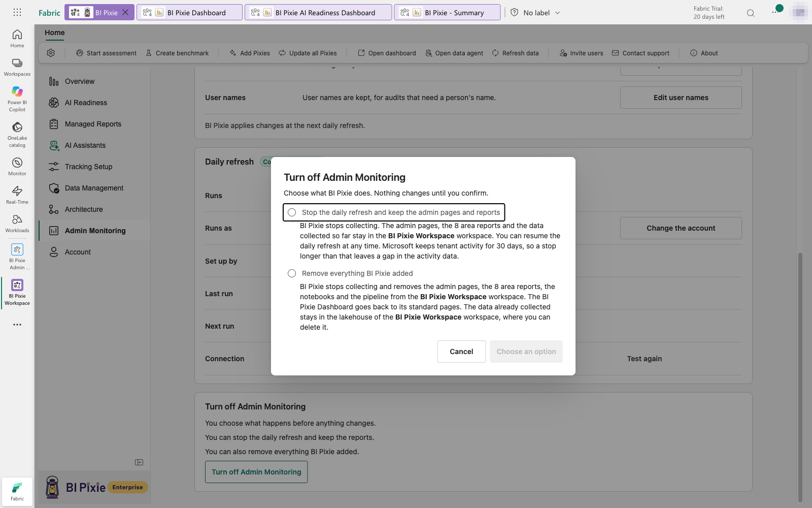The height and width of the screenshot is (508, 812).
Task: Close the BI Pixie tab
Action: pyautogui.click(x=125, y=12)
